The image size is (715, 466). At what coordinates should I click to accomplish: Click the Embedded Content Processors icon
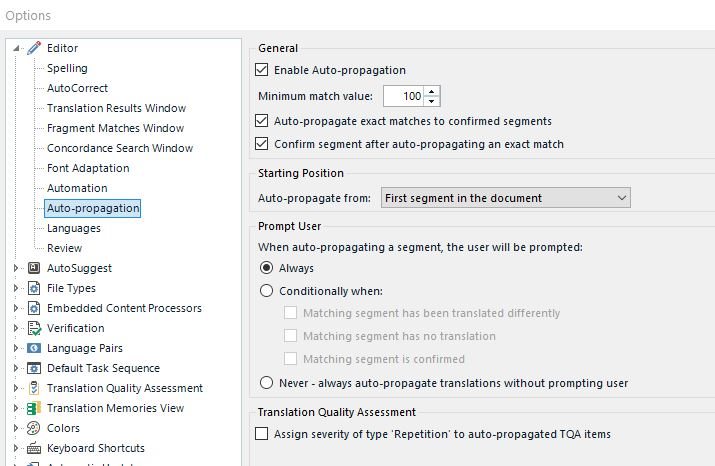point(34,308)
